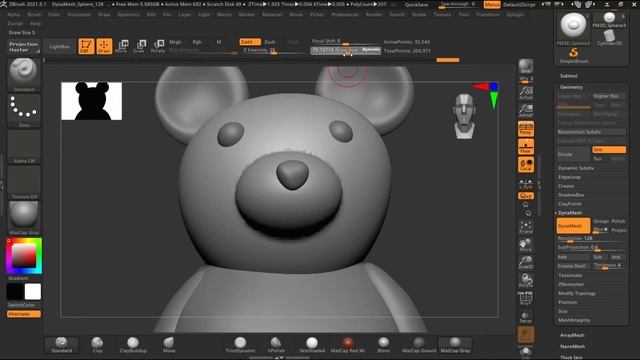This screenshot has width=640, height=360.
Task: Click the Zoom3D navigation icon
Action: coord(526,262)
